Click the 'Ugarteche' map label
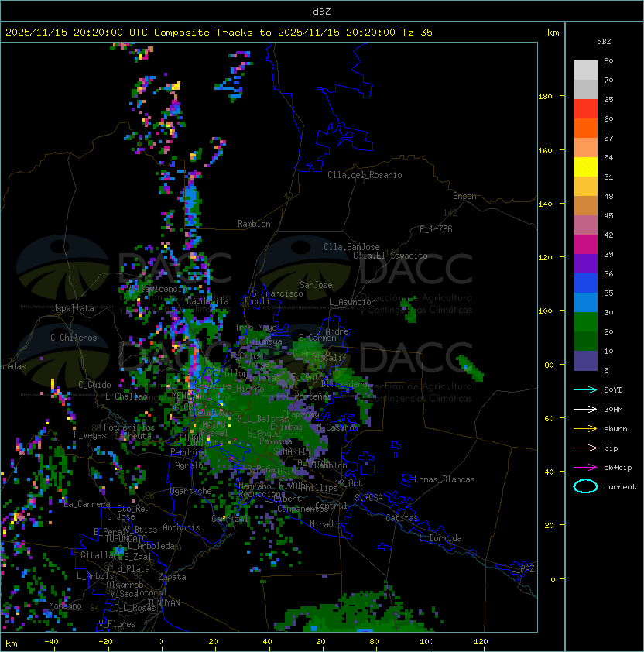Image resolution: width=644 pixels, height=652 pixels. [x=191, y=491]
